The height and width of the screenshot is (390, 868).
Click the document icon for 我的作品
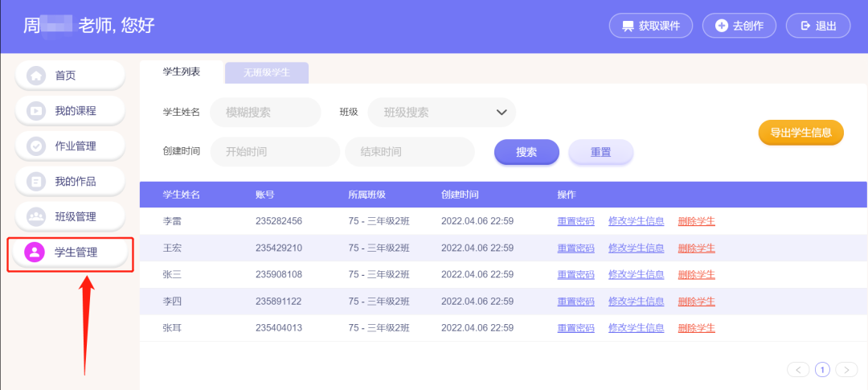pyautogui.click(x=36, y=182)
